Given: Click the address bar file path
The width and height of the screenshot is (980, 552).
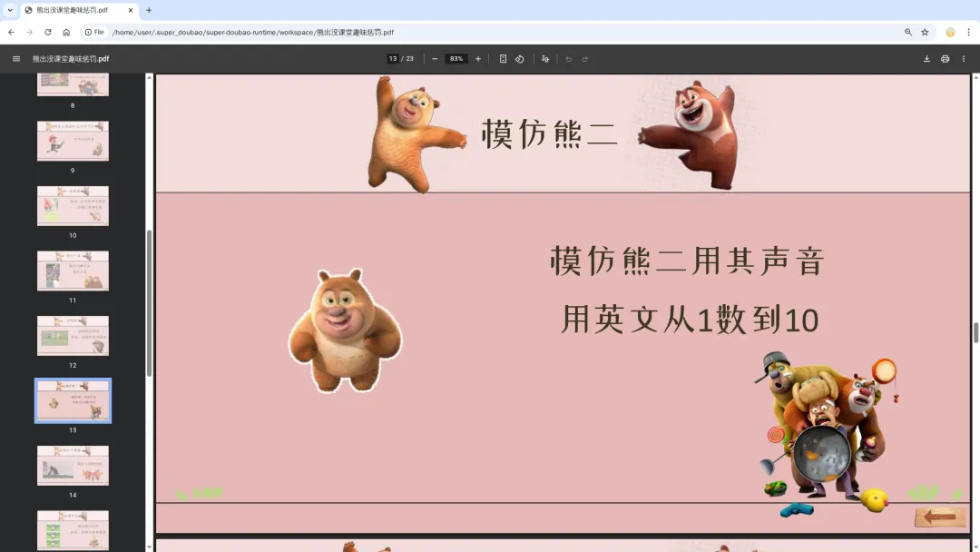Looking at the screenshot, I should [252, 32].
